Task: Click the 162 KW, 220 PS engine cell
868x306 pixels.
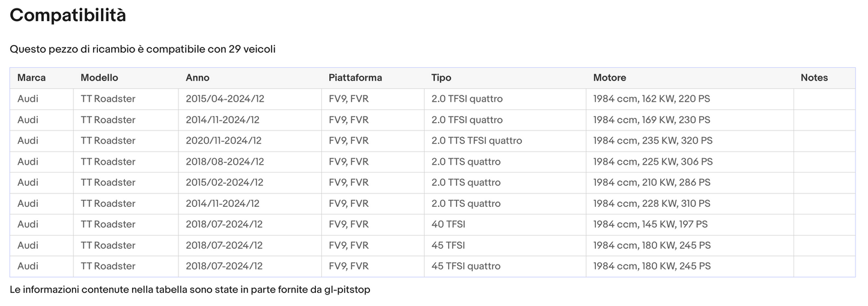Action: (x=651, y=99)
